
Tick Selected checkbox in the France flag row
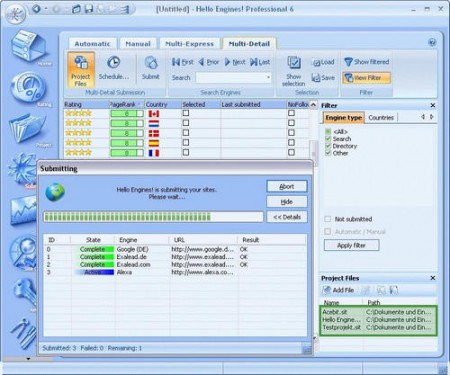[x=186, y=152]
